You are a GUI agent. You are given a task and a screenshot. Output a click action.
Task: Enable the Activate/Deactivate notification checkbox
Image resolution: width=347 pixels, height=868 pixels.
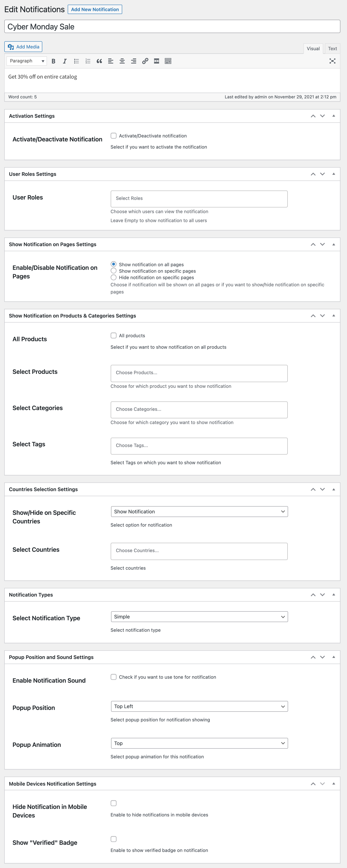point(114,135)
